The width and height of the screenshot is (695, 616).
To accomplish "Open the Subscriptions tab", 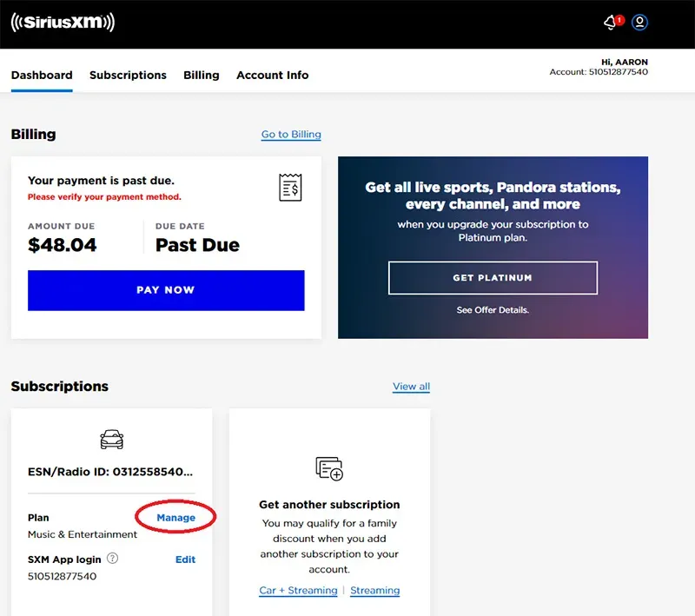I will (128, 76).
